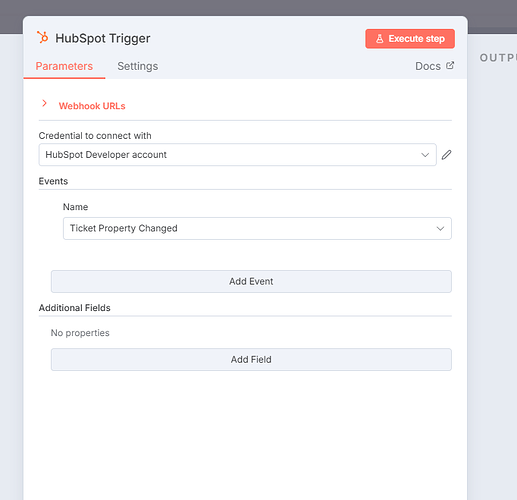Open the Docs link
Image resolution: width=517 pixels, height=500 pixels.
pyautogui.click(x=428, y=66)
